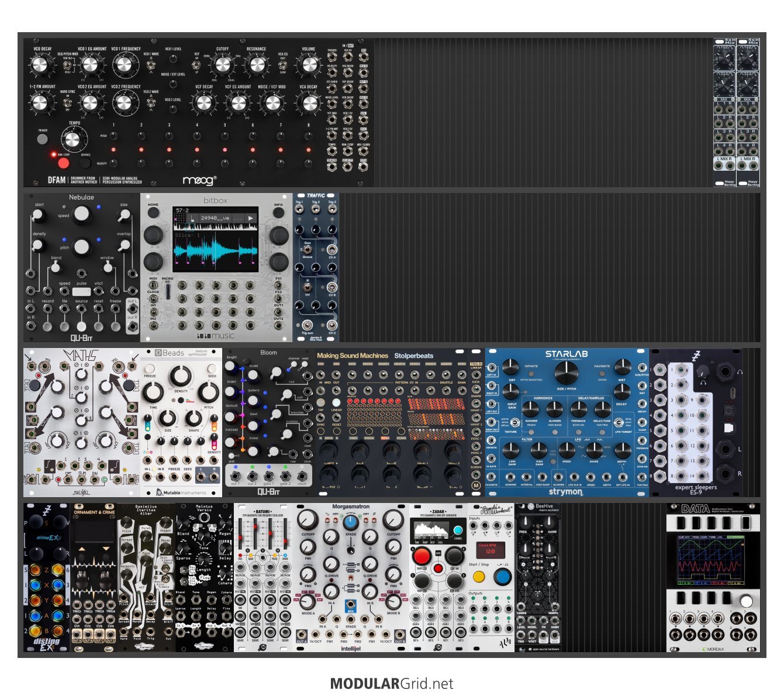Select the Melotus Versio module
Image resolution: width=784 pixels, height=696 pixels.
pyautogui.click(x=205, y=578)
